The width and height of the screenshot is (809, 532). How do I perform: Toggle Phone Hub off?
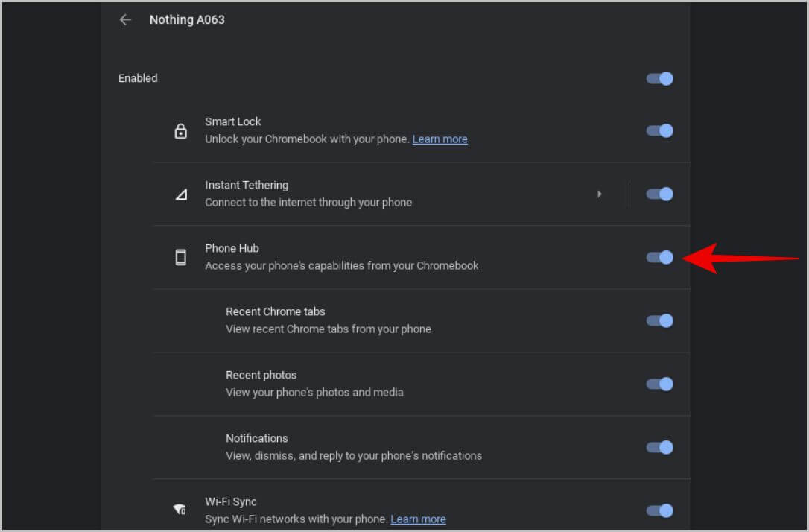660,257
